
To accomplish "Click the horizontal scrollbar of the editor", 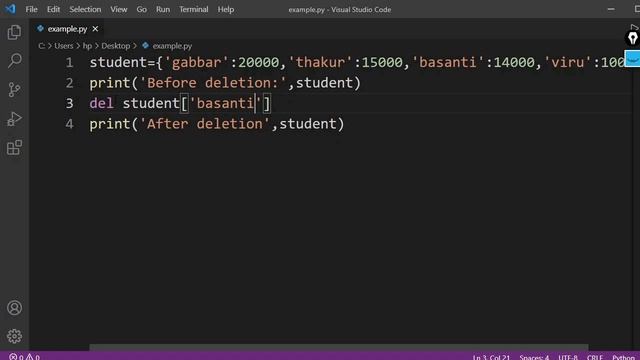I will 339,347.
